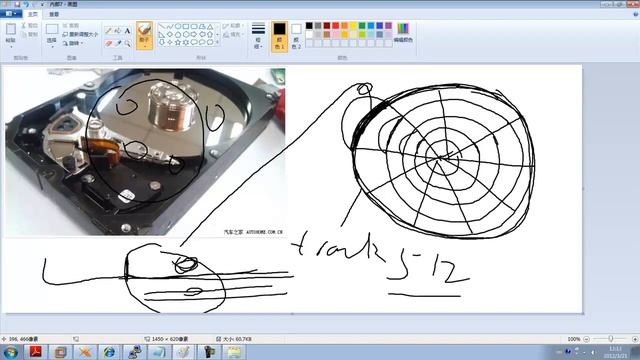Choose the right triangle shape
The height and width of the screenshot is (360, 640).
tap(162, 34)
